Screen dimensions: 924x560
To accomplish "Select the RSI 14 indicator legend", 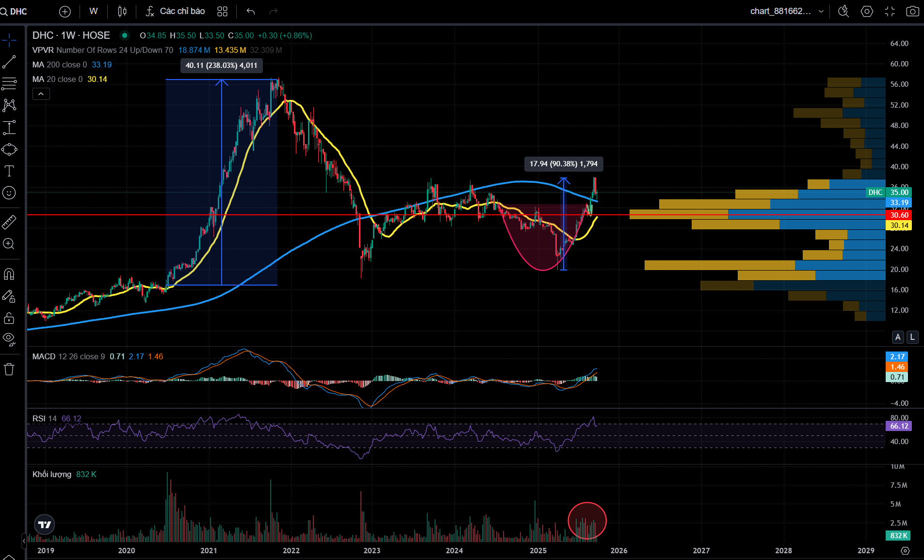I will click(x=45, y=418).
